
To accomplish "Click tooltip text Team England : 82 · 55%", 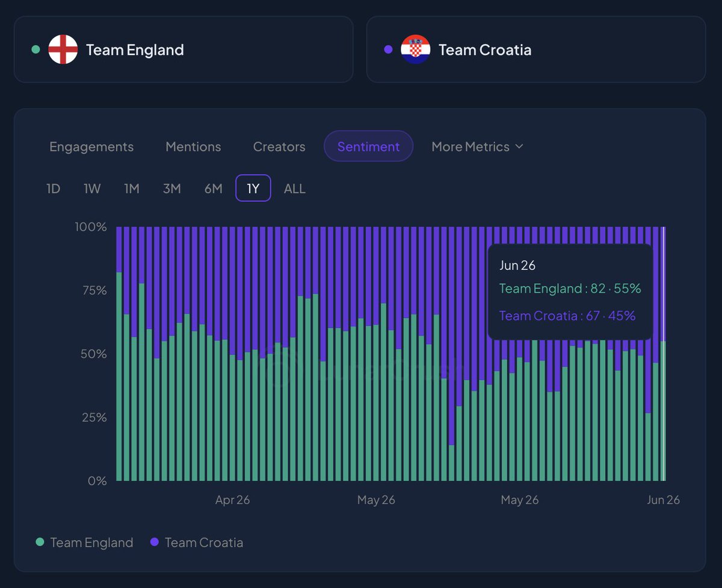I will tap(570, 289).
